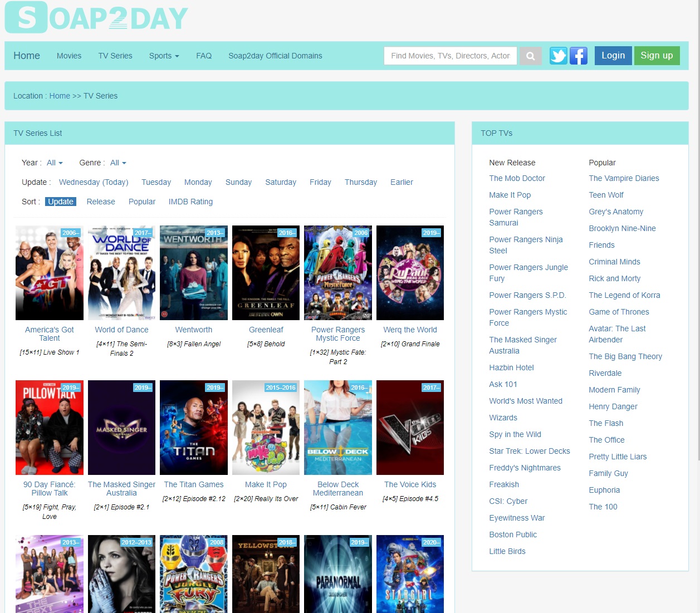The image size is (700, 613).
Task: Expand the Sports menu dropdown
Action: (164, 56)
